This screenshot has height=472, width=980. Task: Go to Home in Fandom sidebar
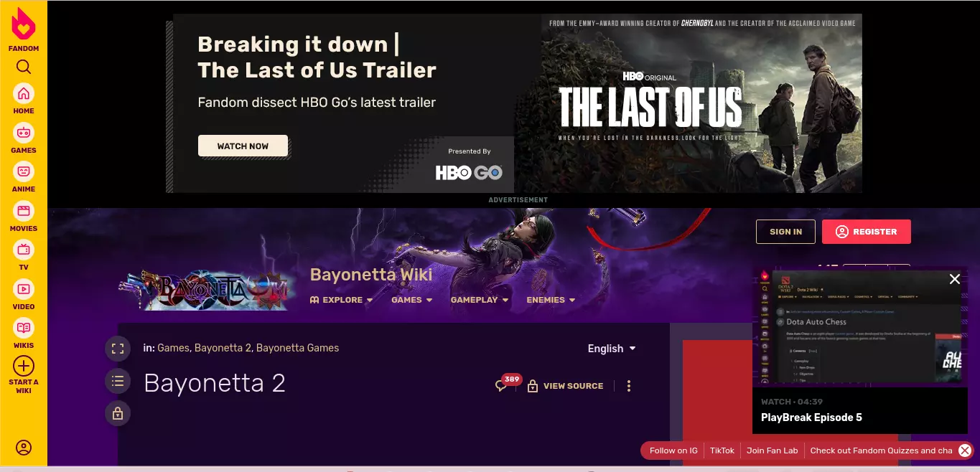pyautogui.click(x=24, y=94)
